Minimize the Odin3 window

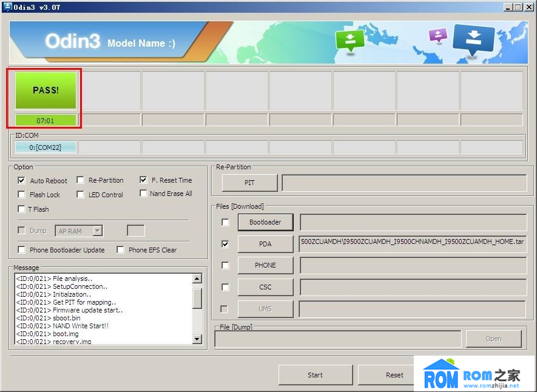click(x=508, y=7)
